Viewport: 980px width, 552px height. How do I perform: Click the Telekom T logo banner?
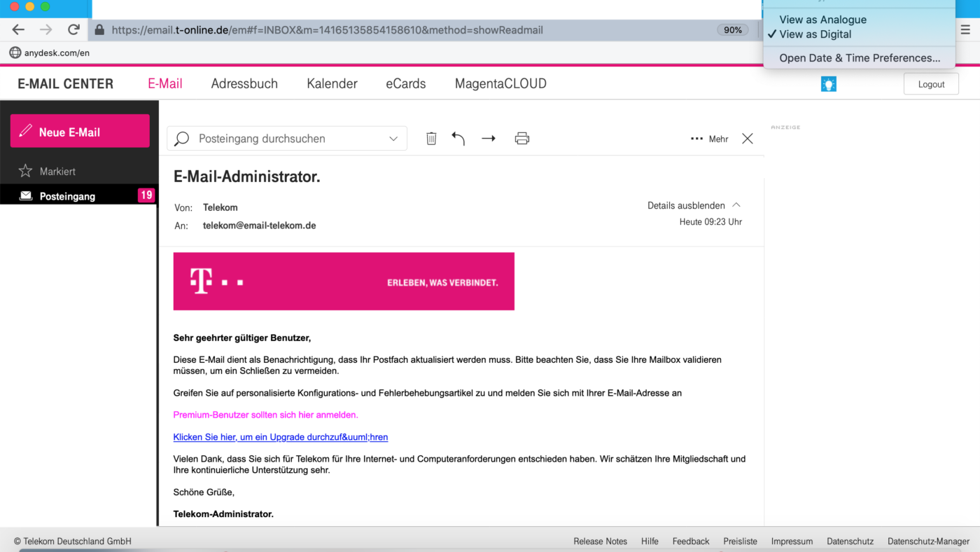point(344,282)
